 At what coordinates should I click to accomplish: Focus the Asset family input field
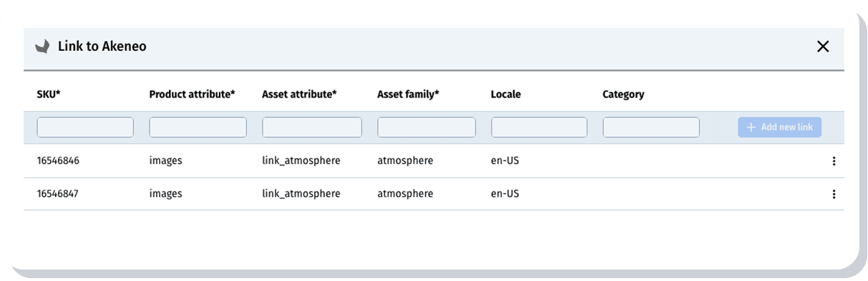tap(426, 128)
